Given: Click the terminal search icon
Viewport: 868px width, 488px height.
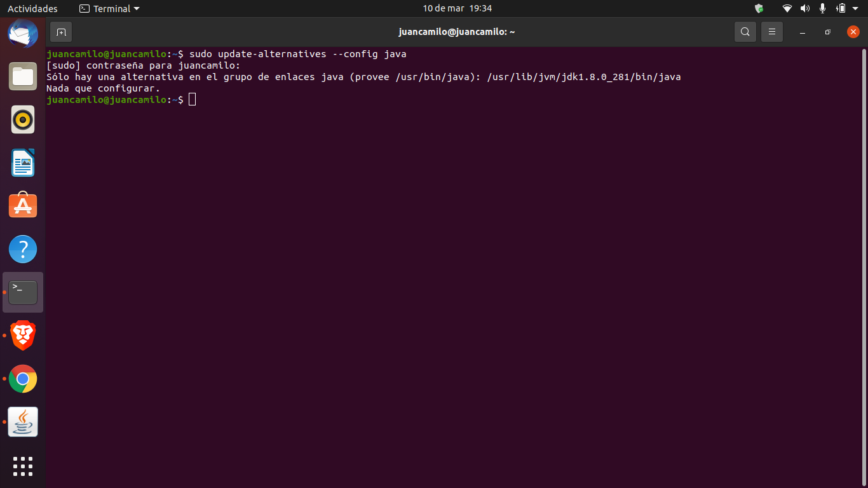Looking at the screenshot, I should (745, 32).
